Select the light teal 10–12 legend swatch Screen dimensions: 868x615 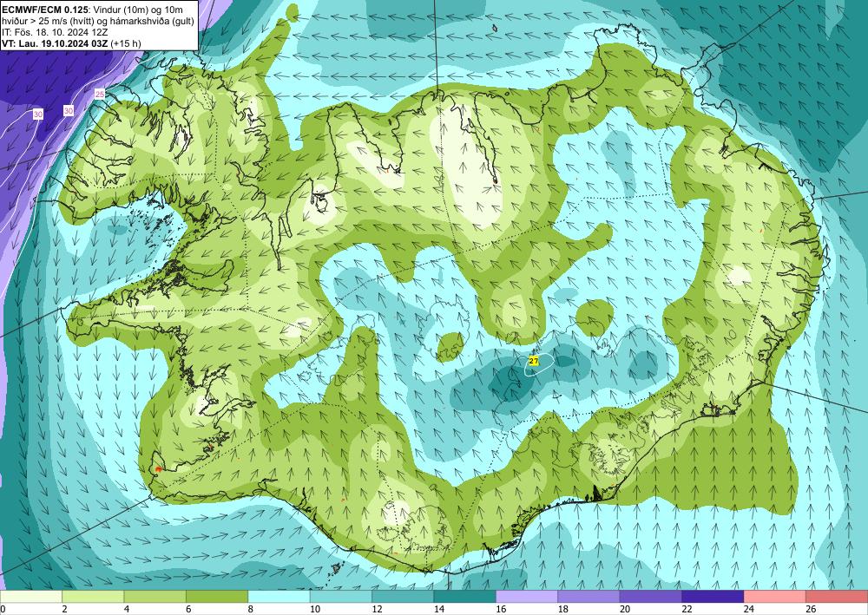341,597
